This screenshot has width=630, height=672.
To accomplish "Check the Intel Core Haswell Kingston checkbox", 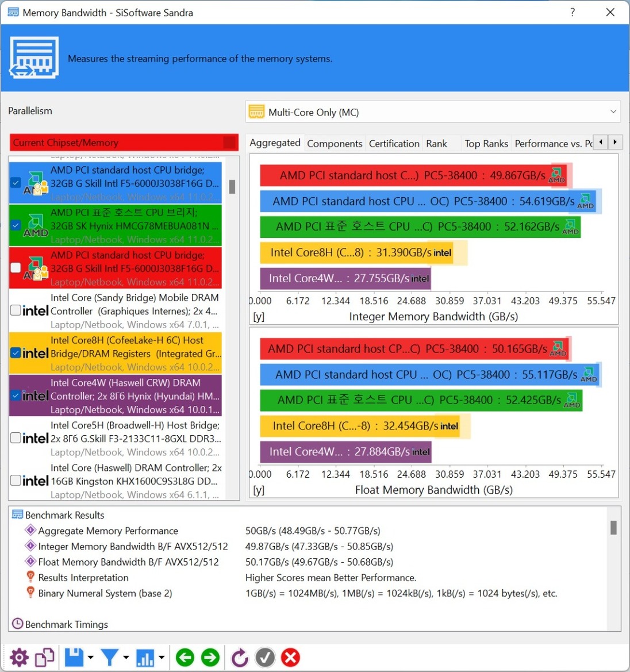I will 16,481.
